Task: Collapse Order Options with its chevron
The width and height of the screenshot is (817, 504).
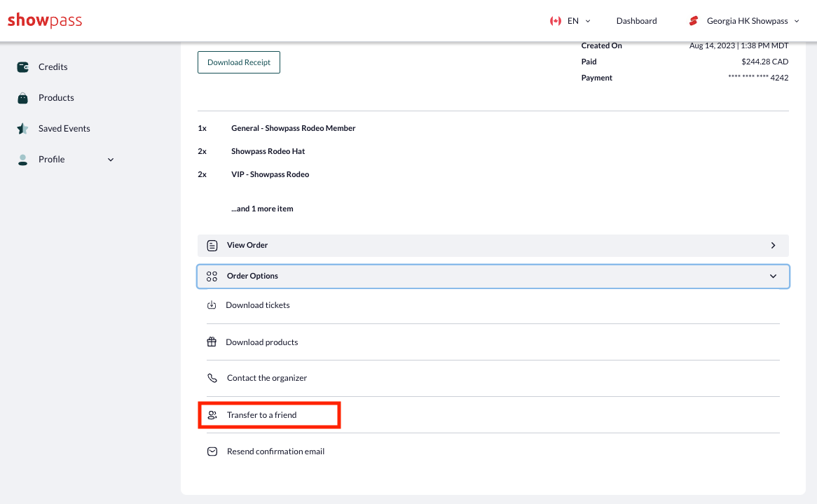Action: (774, 276)
